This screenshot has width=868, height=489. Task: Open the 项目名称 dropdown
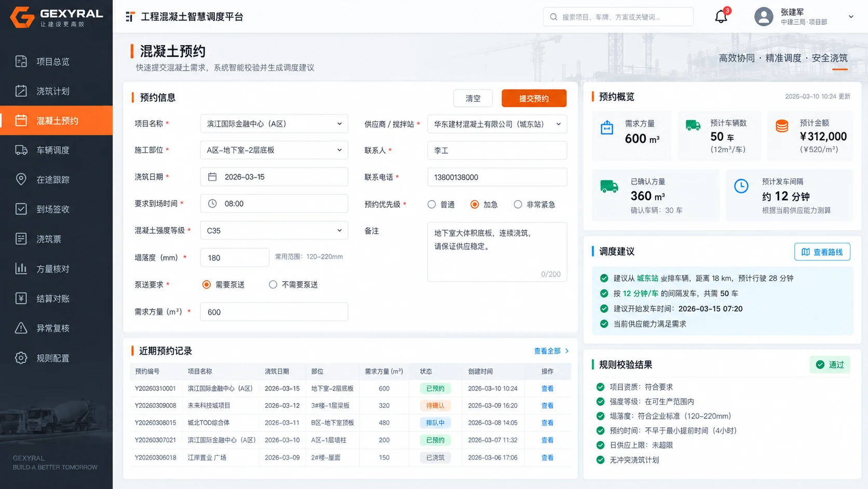point(274,124)
